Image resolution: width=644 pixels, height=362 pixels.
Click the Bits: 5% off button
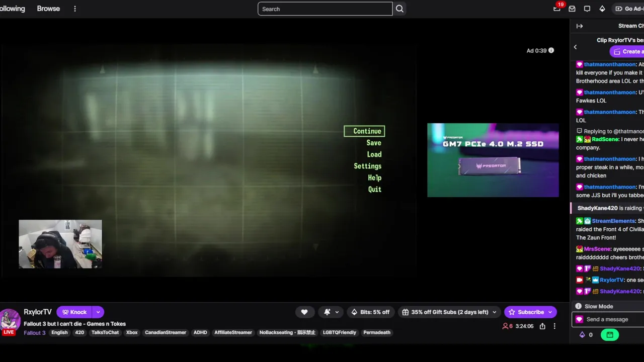pos(370,312)
